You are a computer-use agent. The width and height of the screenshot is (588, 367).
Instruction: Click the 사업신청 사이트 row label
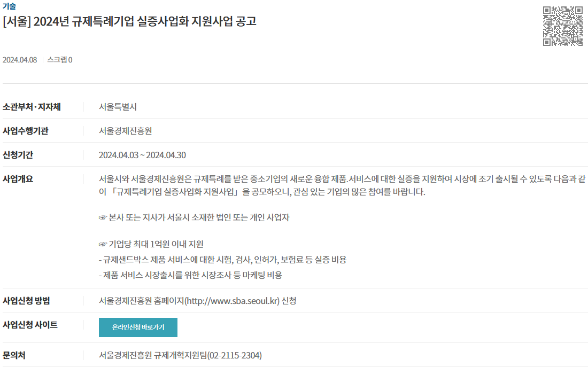coord(30,325)
